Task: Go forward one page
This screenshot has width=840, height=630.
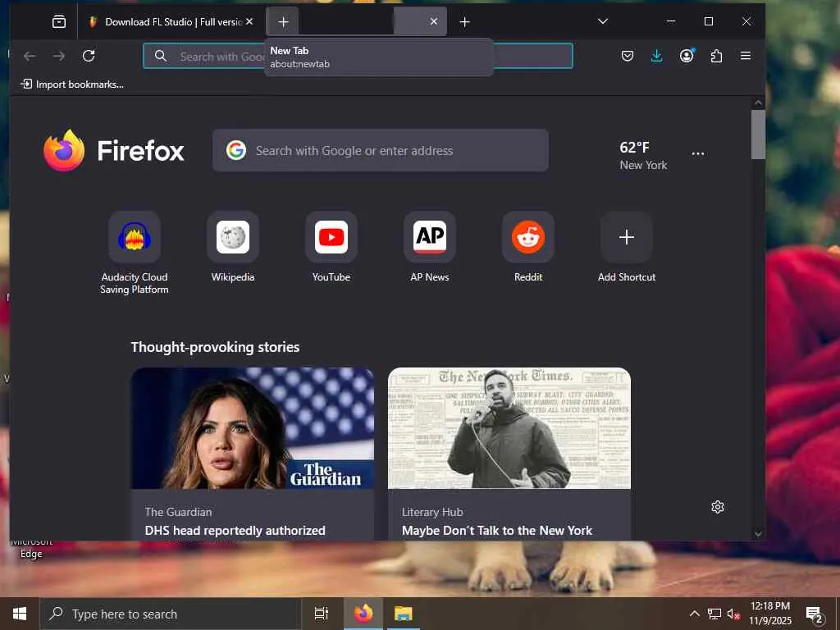Action: click(x=59, y=56)
